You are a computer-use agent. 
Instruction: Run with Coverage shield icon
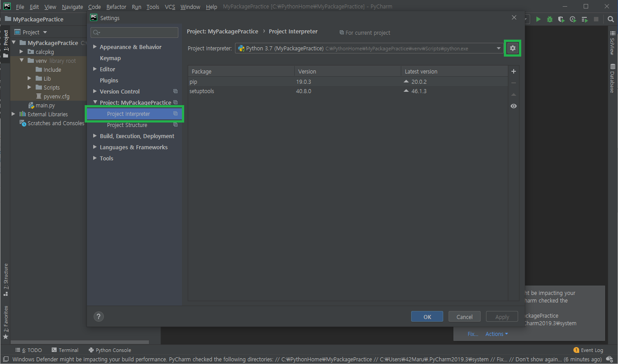pyautogui.click(x=561, y=19)
